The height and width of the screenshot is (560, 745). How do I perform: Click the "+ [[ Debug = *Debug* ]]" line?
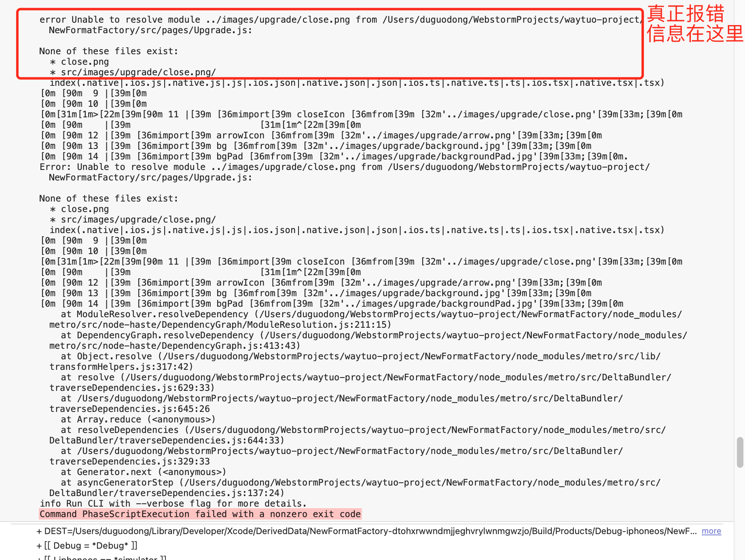[x=87, y=545]
